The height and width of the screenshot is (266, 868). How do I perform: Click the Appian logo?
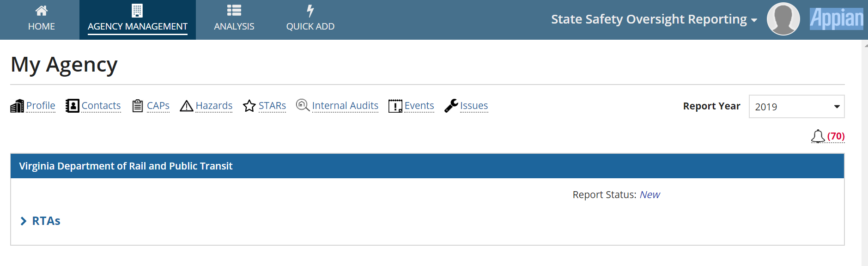click(836, 19)
